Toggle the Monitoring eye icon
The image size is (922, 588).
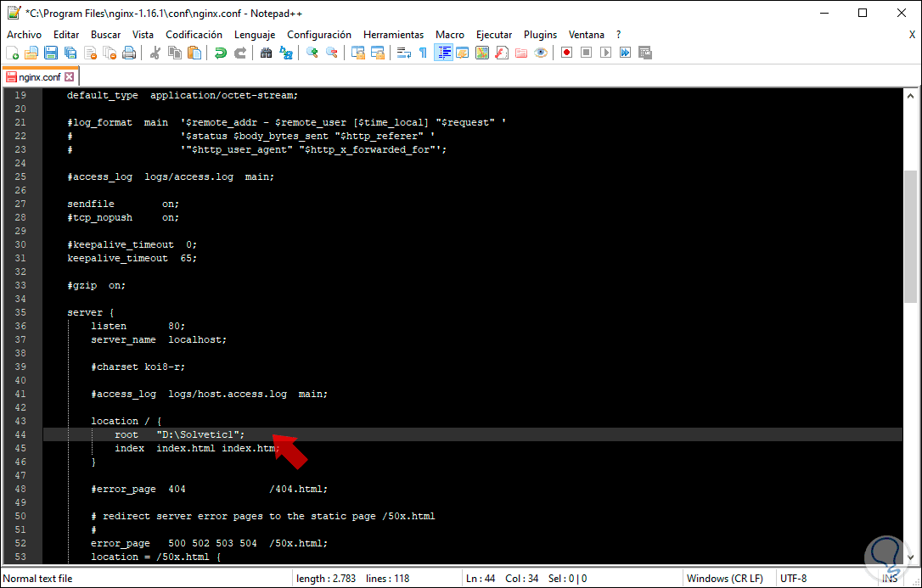coord(541,53)
